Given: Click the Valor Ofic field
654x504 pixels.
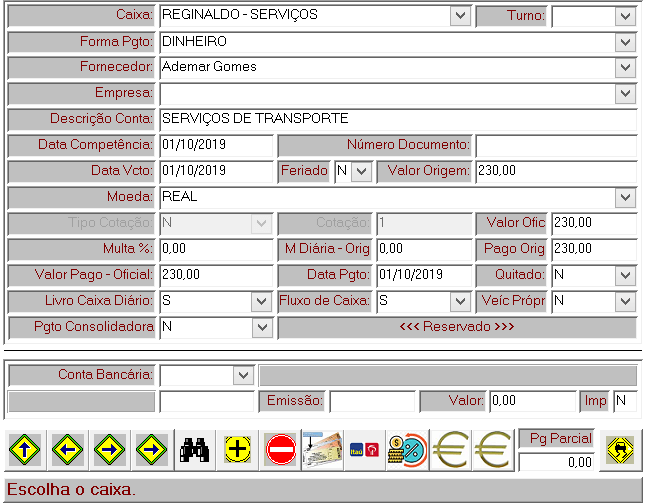Looking at the screenshot, I should pyautogui.click(x=594, y=223).
